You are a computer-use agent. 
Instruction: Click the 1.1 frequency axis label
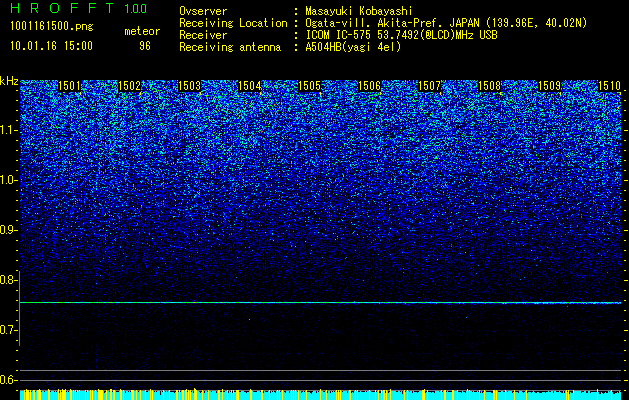pos(9,130)
